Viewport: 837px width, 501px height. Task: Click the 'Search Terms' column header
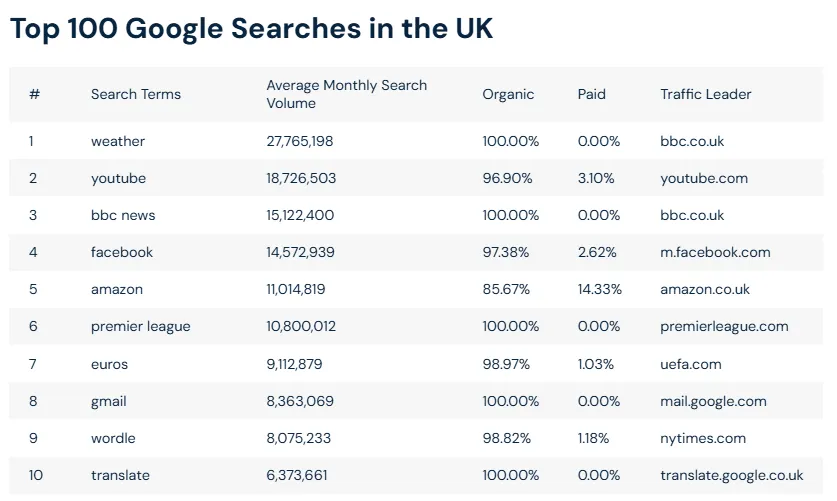tap(136, 94)
